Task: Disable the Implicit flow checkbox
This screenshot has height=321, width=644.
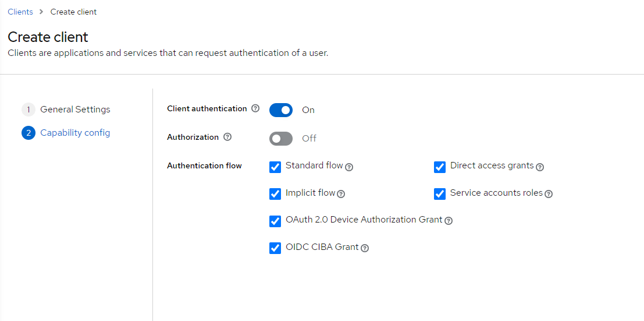Action: (x=275, y=194)
